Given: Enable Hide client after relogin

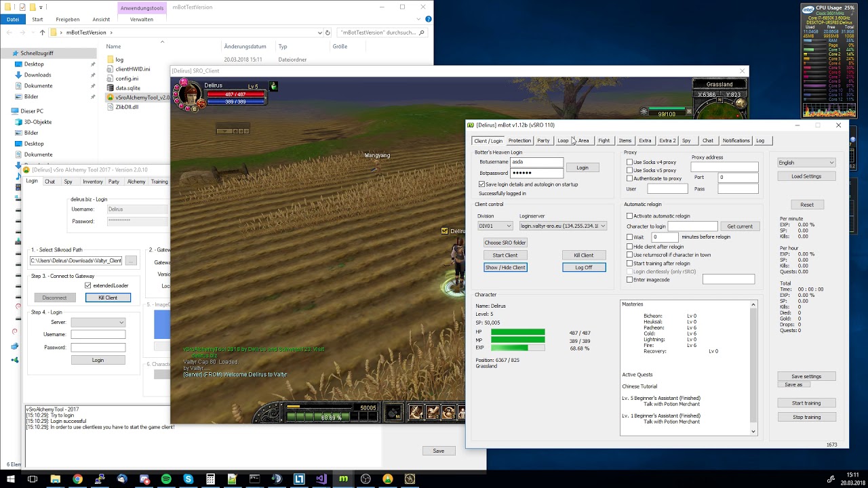Looking at the screenshot, I should pos(629,247).
